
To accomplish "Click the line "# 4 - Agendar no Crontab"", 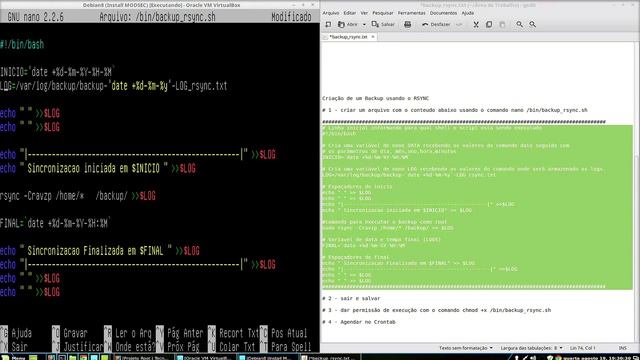I will point(358,322).
